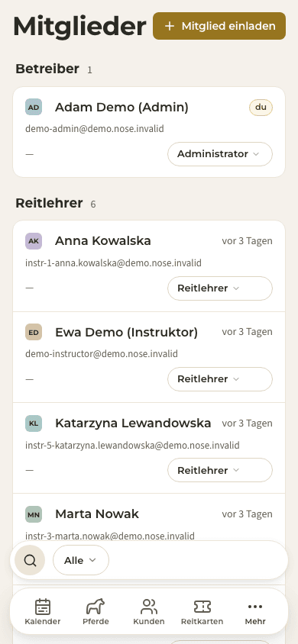
Task: Select the Marta Nowak member name
Action: (x=97, y=514)
